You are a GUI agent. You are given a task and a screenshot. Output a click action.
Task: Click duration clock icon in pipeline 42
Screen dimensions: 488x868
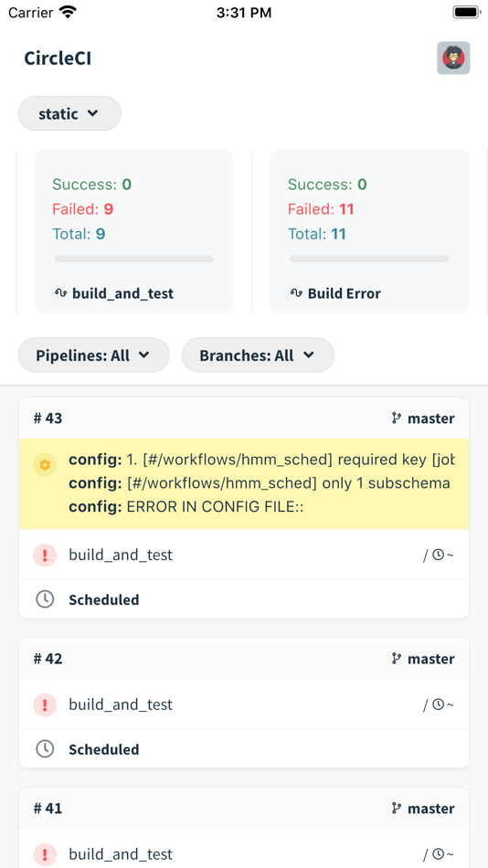[438, 704]
